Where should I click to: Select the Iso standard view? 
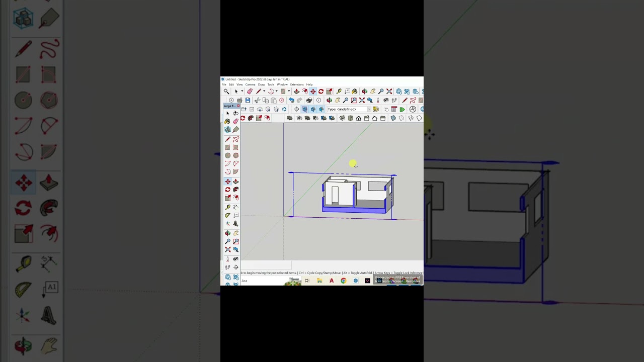point(342,118)
